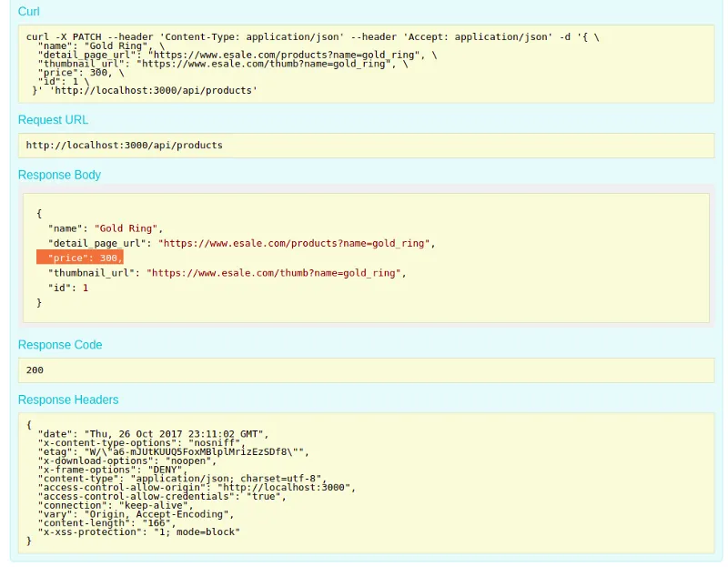728x567 pixels.
Task: Click the highlighted "price": 300 line
Action: 80,258
